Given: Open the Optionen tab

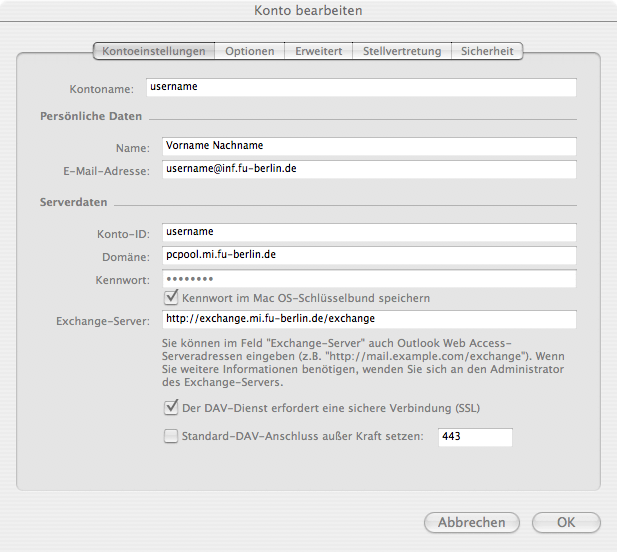Looking at the screenshot, I should tap(250, 51).
